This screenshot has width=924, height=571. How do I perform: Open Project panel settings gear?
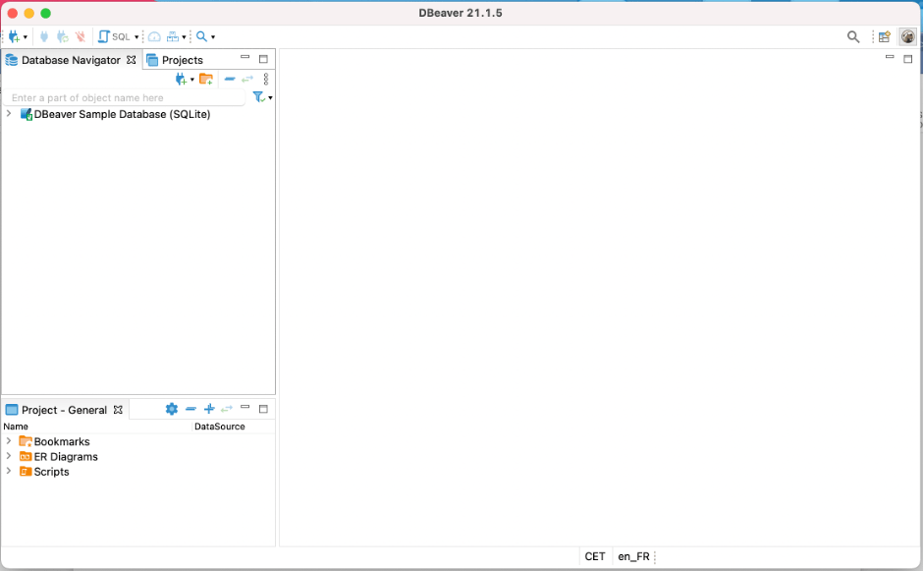tap(172, 409)
